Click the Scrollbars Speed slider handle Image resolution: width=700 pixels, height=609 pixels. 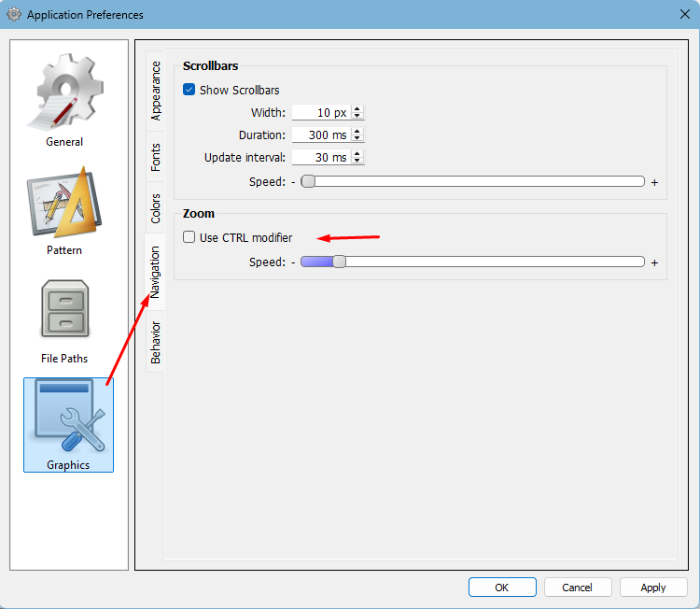(308, 181)
